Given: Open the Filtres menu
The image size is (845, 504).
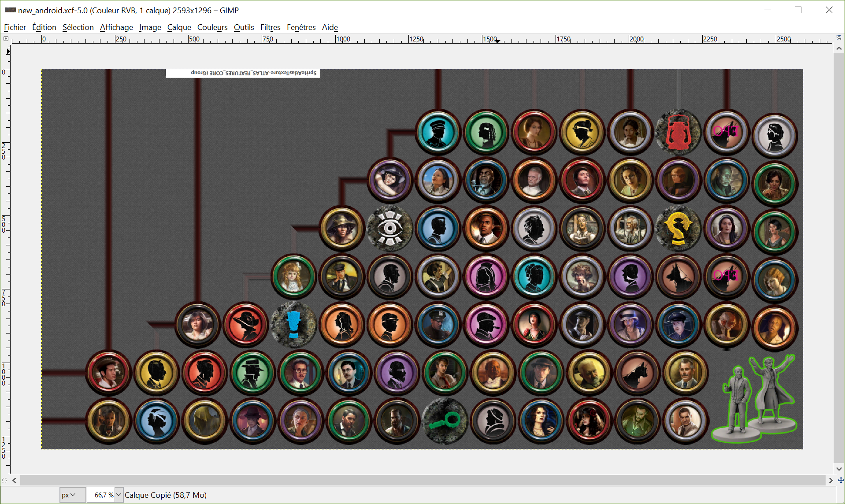Looking at the screenshot, I should (x=270, y=27).
